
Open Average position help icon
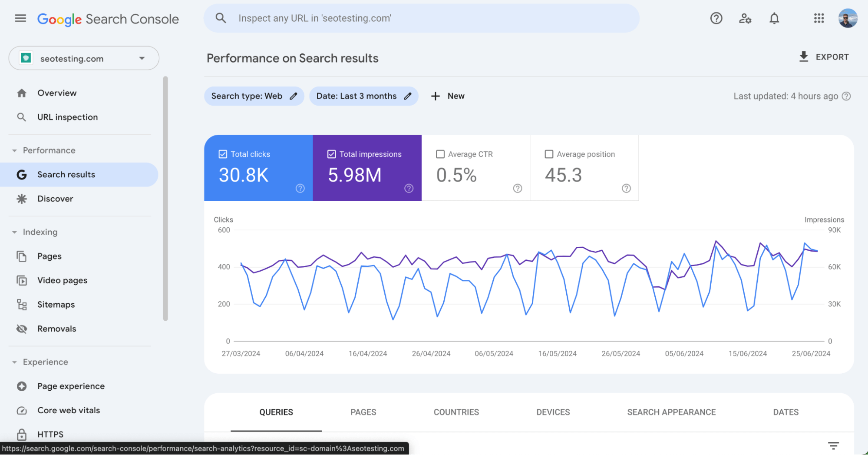click(x=626, y=188)
